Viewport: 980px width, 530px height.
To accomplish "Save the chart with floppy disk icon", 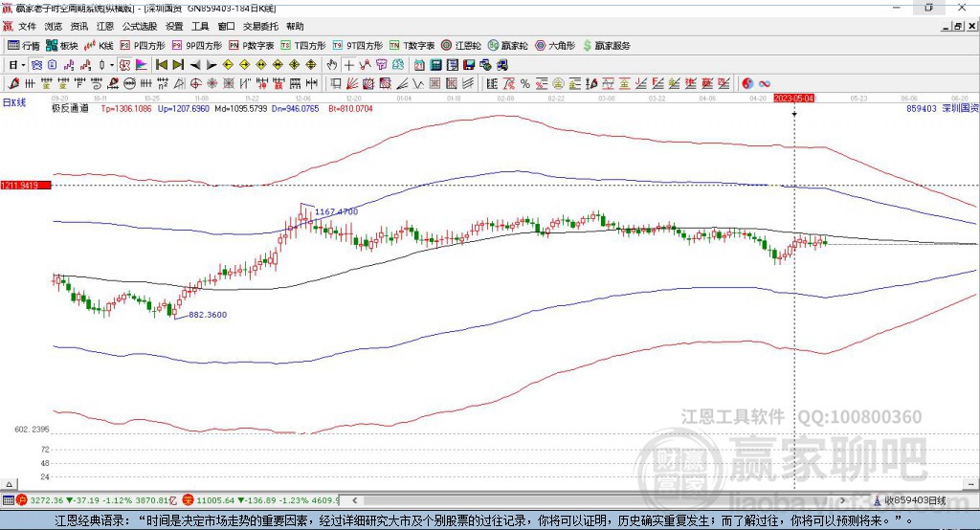I will pyautogui.click(x=469, y=65).
